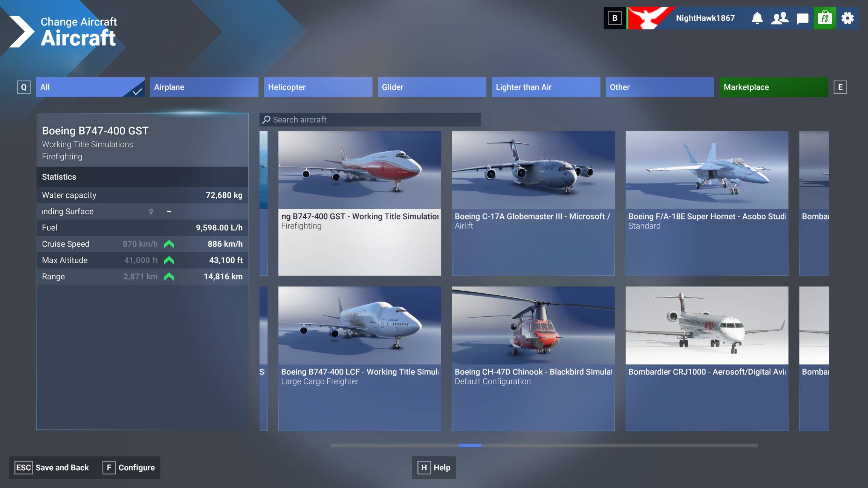Click the Firefighting label in details panel

[62, 157]
